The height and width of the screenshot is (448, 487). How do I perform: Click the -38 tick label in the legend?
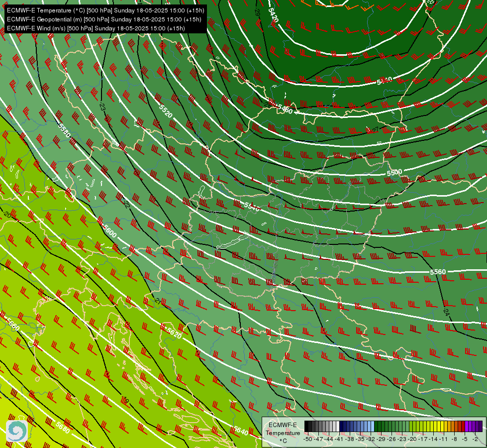(x=350, y=439)
